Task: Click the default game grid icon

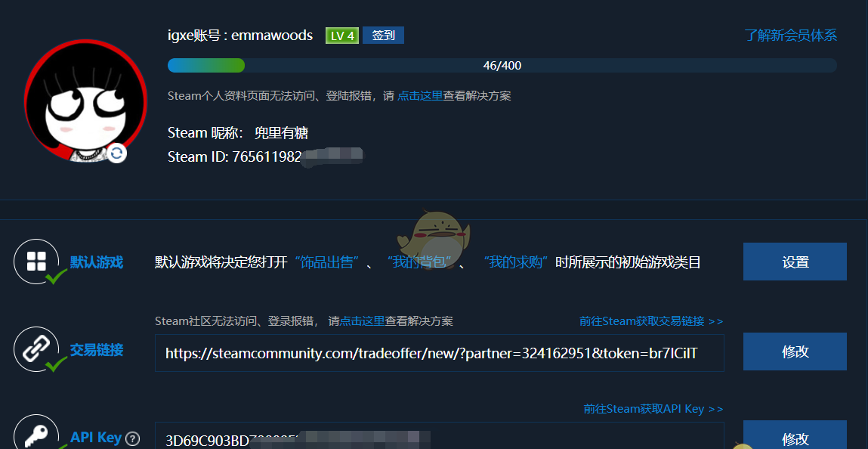Action: (x=36, y=262)
